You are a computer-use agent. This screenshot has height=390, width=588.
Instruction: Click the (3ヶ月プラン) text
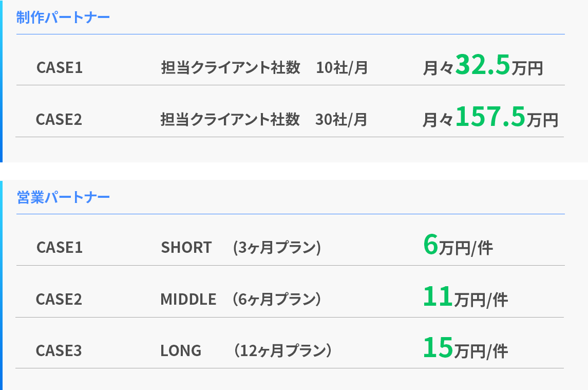click(x=277, y=247)
